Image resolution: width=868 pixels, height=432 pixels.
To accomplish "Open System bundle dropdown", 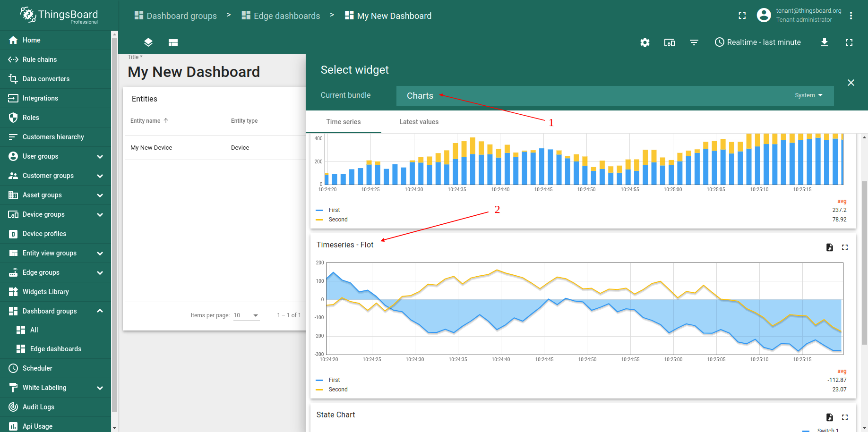I will coord(808,95).
